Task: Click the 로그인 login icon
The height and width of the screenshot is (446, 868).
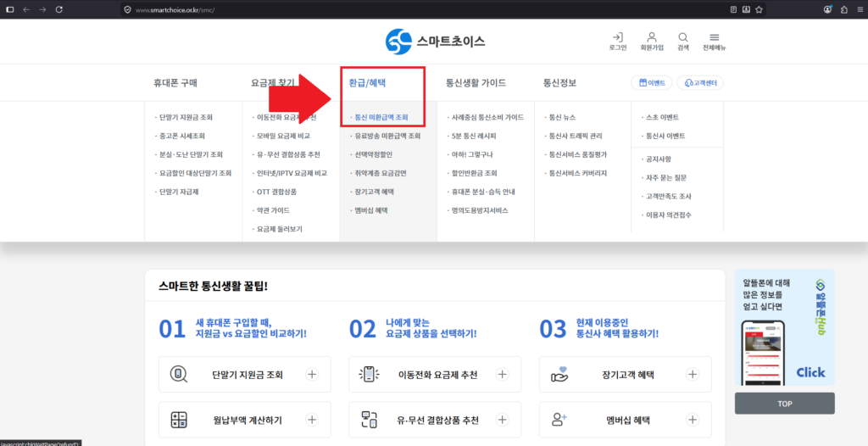Action: point(618,37)
